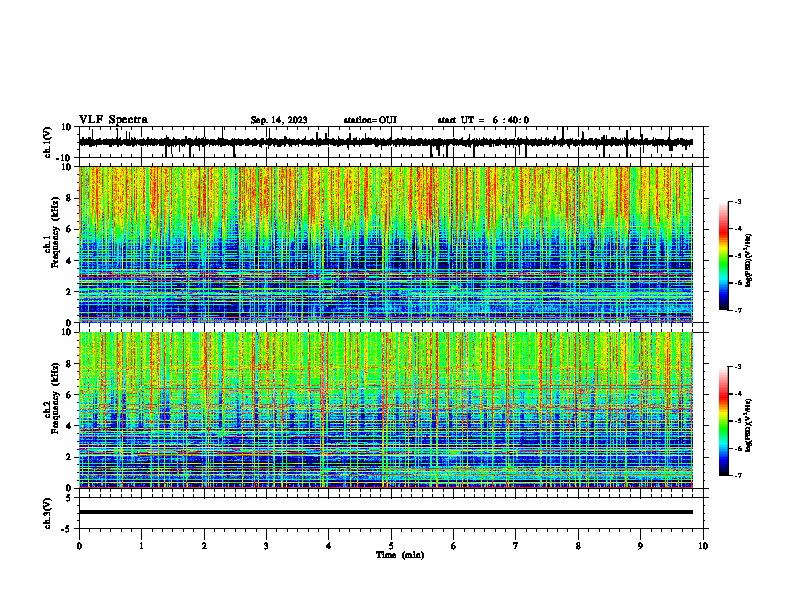
Task: Click the ch.2 spectrogram color scale bar
Action: pyautogui.click(x=723, y=421)
